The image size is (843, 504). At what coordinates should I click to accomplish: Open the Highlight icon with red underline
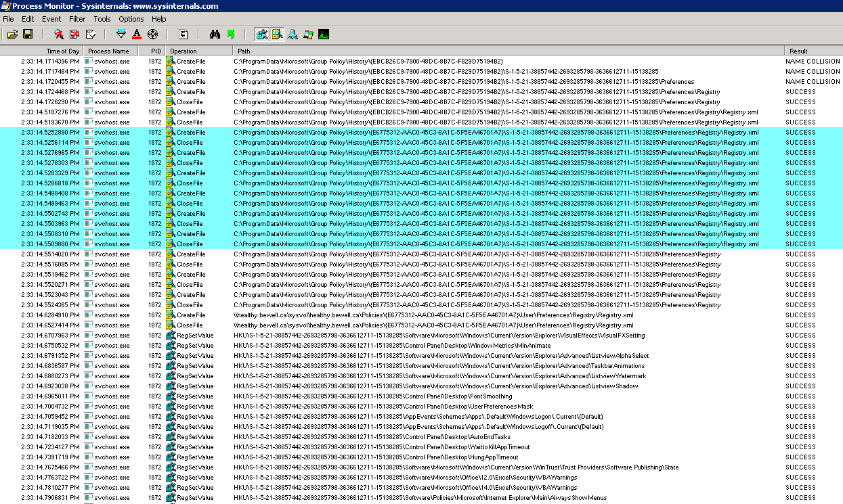pyautogui.click(x=137, y=34)
